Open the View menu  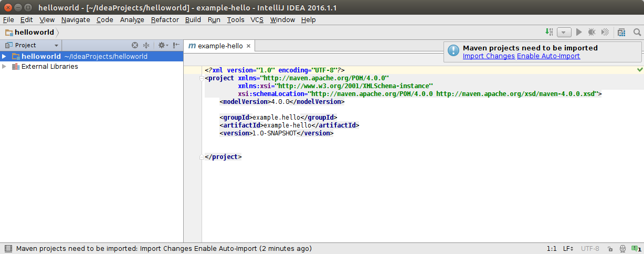pos(47,19)
